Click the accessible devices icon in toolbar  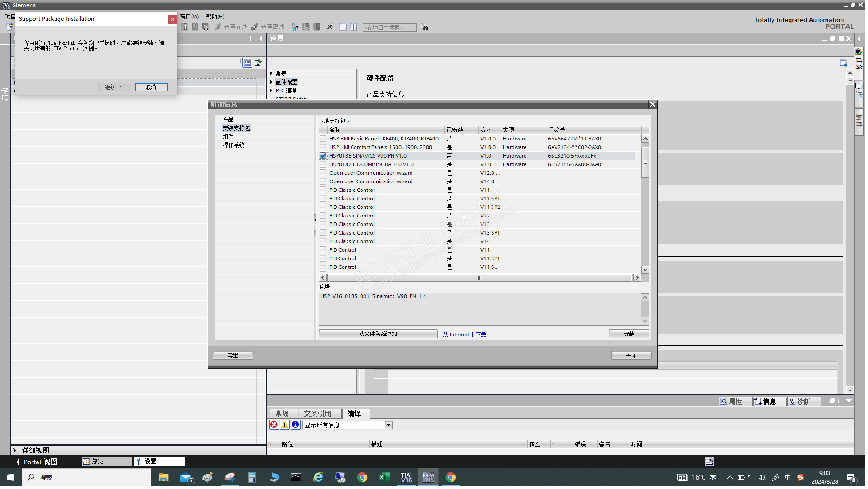pos(296,27)
